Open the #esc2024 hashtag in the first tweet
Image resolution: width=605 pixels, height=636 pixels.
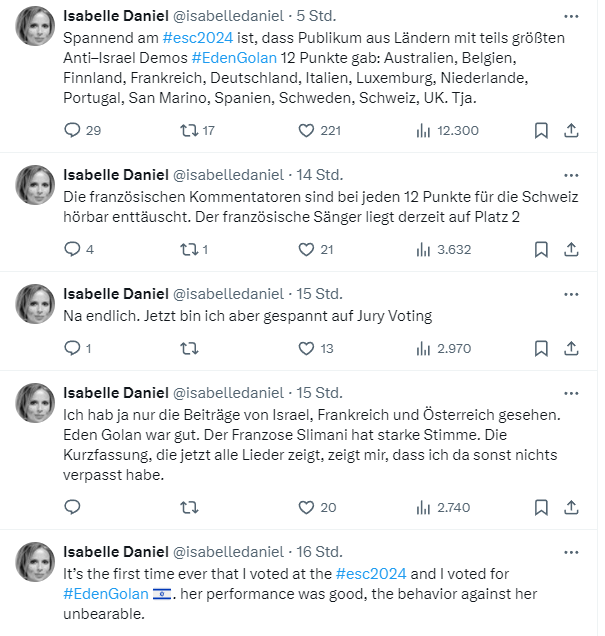click(x=198, y=38)
